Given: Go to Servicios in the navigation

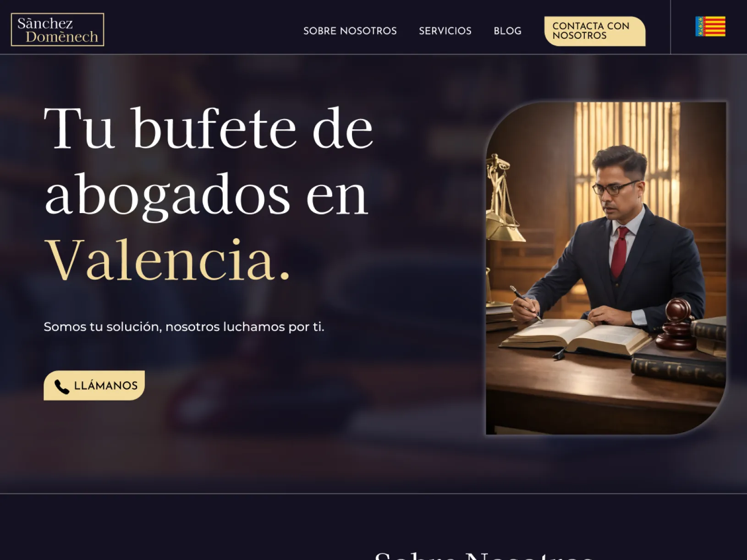Looking at the screenshot, I should point(445,31).
